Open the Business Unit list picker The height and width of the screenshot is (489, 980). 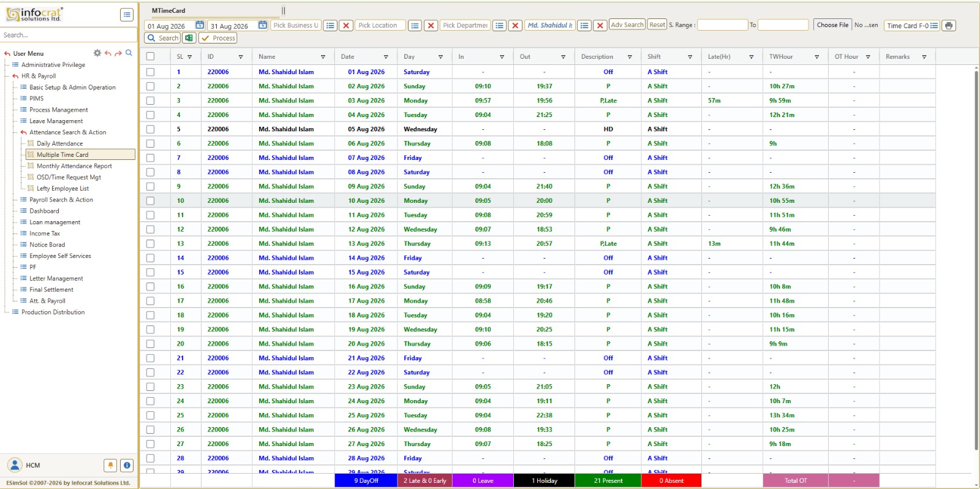click(330, 25)
